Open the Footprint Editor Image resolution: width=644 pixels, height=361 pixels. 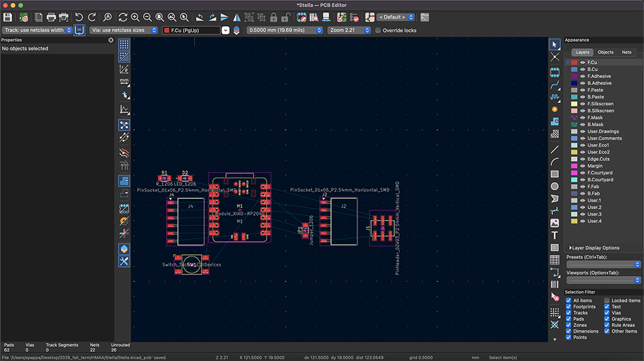point(301,17)
